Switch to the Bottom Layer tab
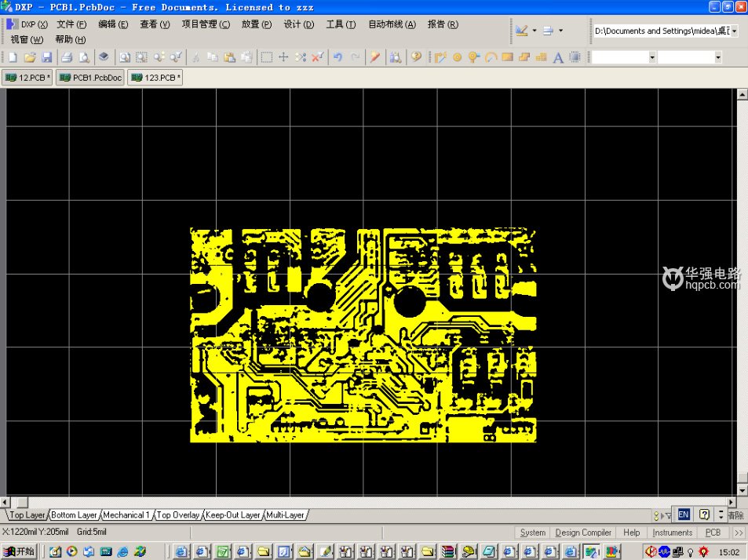 (x=73, y=515)
